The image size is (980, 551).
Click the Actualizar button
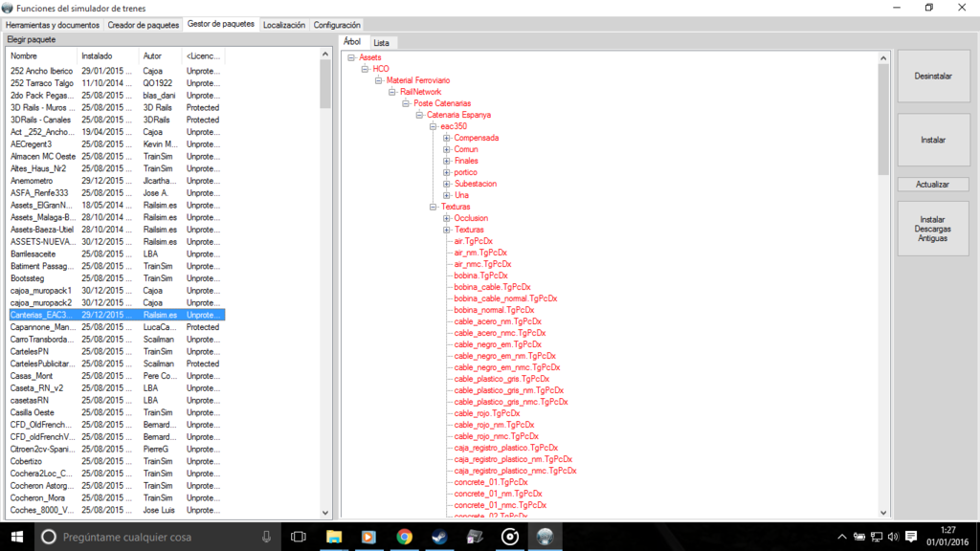click(x=933, y=185)
